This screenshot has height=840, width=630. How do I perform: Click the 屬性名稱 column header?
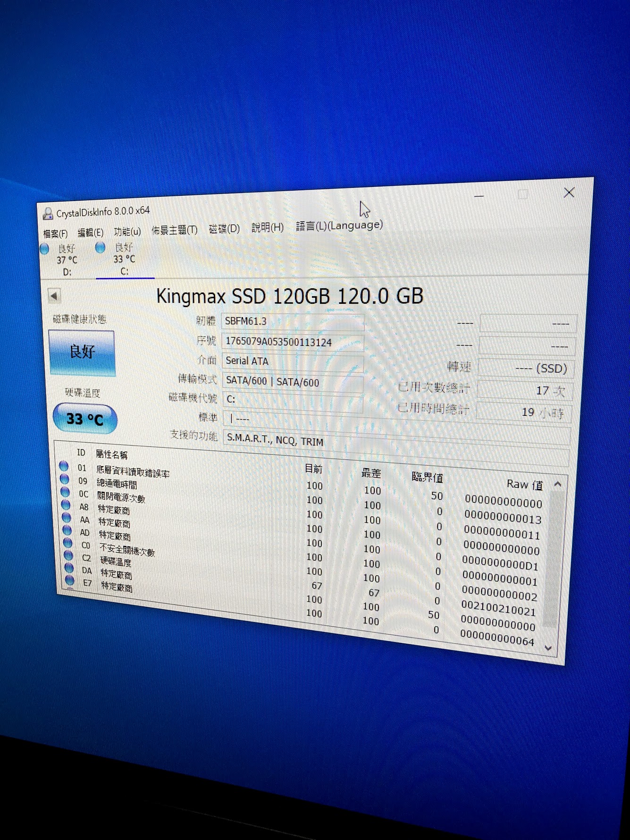pos(111,454)
